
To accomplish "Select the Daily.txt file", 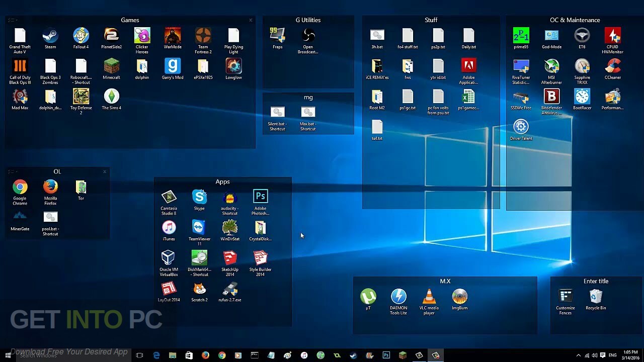I will click(468, 39).
